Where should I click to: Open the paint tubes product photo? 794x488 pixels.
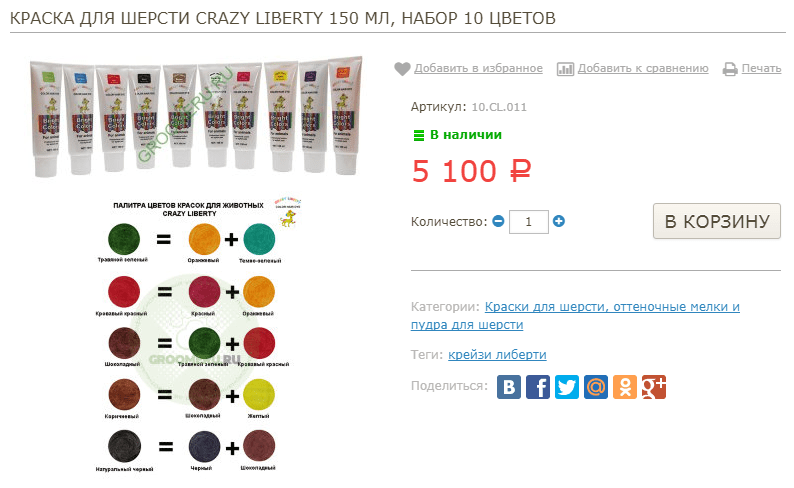pyautogui.click(x=196, y=116)
